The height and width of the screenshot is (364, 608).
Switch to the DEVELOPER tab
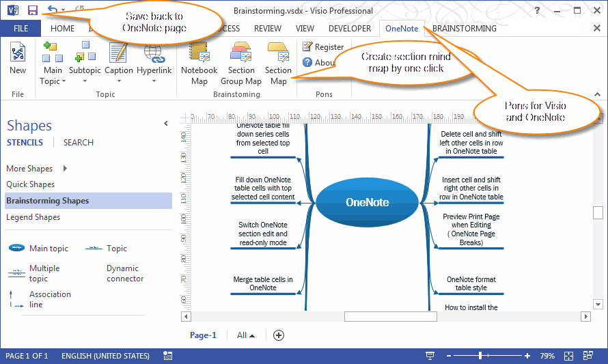350,28
